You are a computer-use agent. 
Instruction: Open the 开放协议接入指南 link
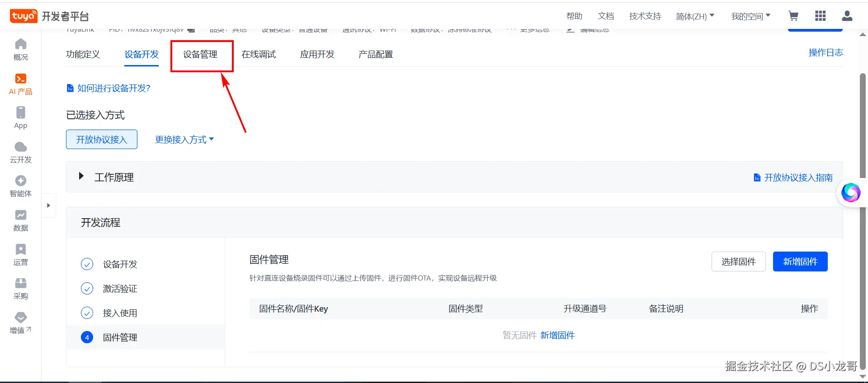[793, 177]
